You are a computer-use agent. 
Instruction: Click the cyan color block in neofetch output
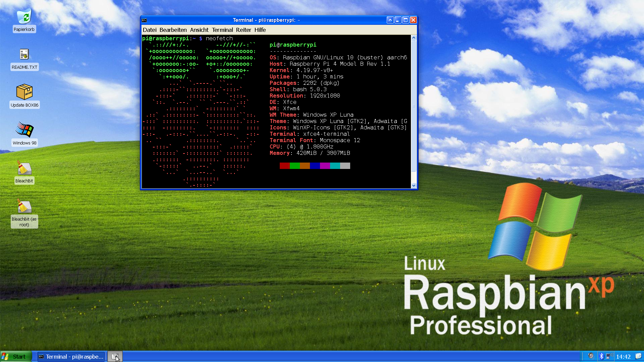tap(335, 166)
